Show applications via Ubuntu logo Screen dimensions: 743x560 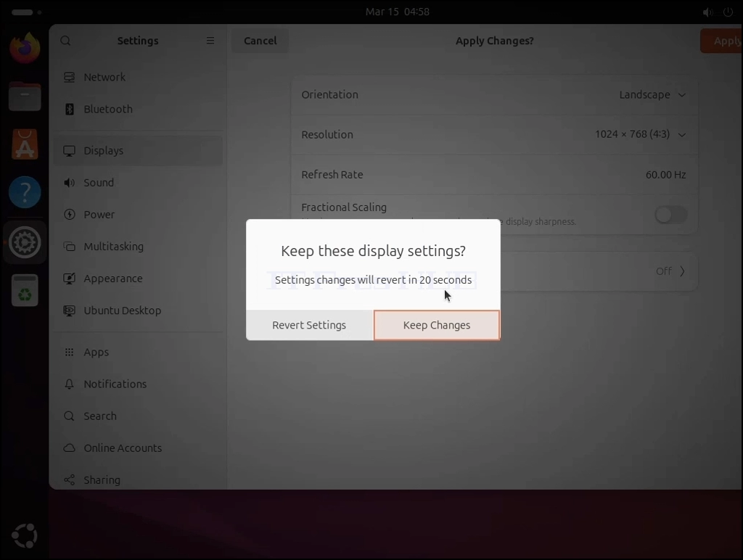25,536
